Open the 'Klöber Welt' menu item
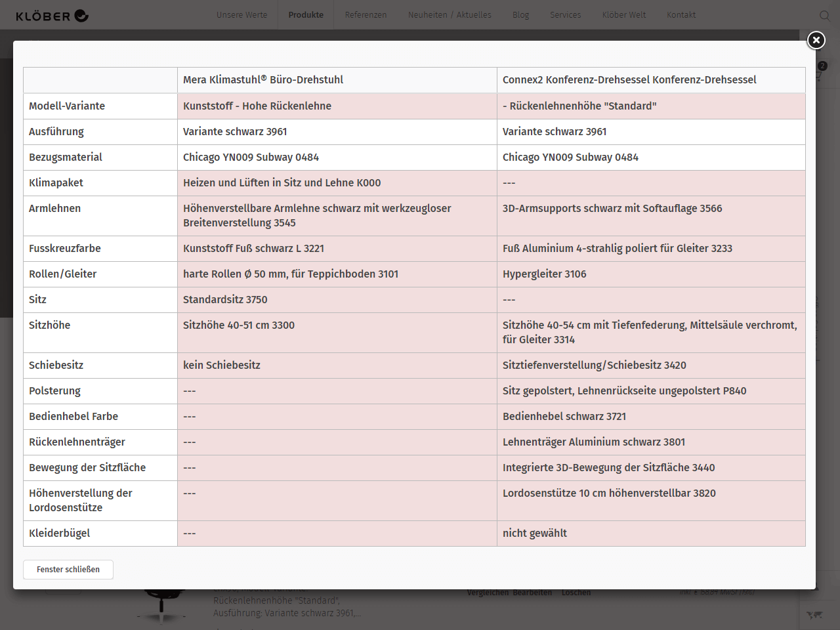The image size is (840, 630). (x=624, y=15)
